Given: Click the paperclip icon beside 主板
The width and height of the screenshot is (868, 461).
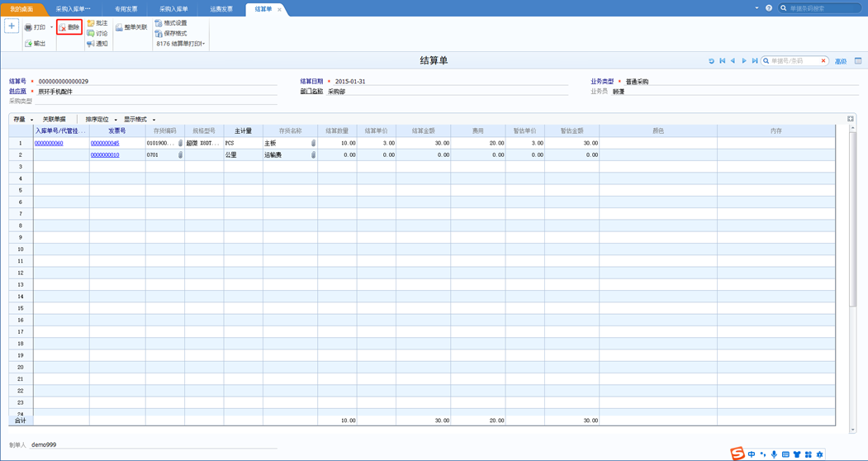Looking at the screenshot, I should click(313, 143).
